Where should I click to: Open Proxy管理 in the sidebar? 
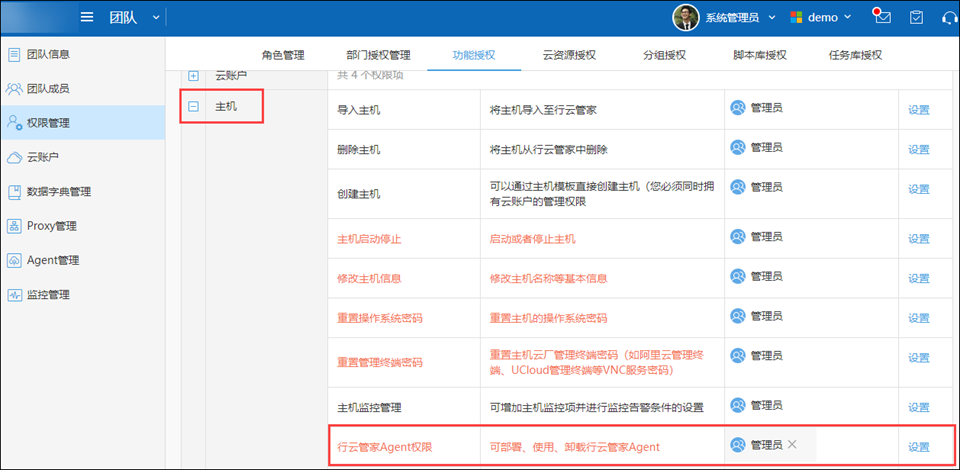click(51, 226)
